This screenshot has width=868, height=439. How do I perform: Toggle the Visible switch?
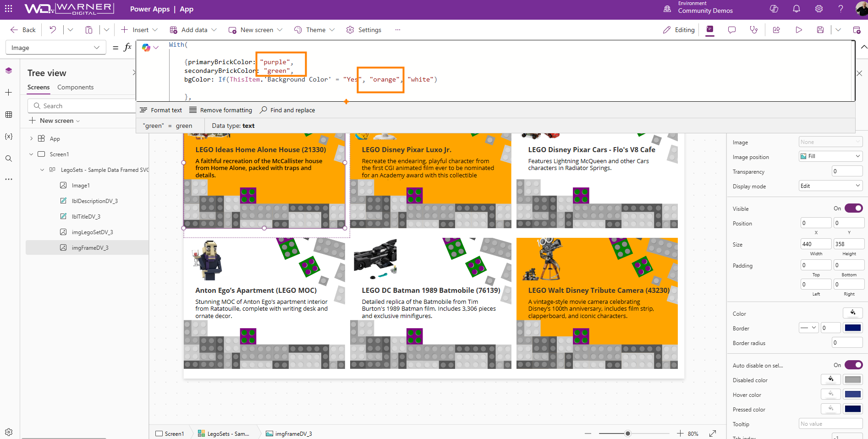(854, 208)
